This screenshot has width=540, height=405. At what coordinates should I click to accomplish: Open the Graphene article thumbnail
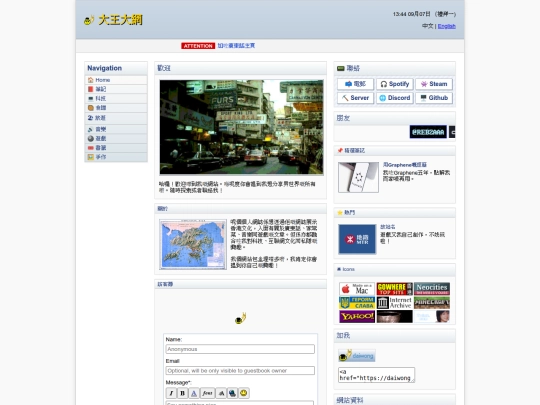pos(358,177)
